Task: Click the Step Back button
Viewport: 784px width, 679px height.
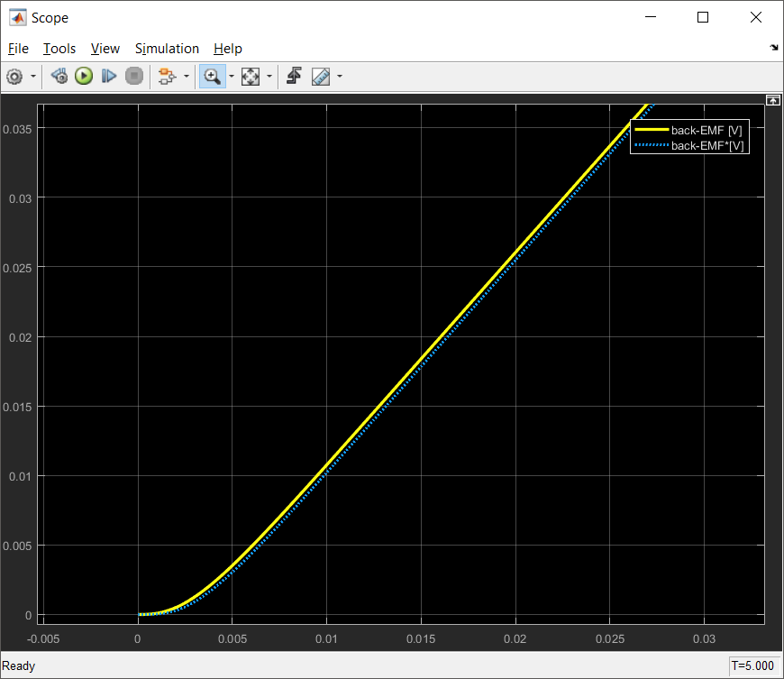Action: pos(59,76)
